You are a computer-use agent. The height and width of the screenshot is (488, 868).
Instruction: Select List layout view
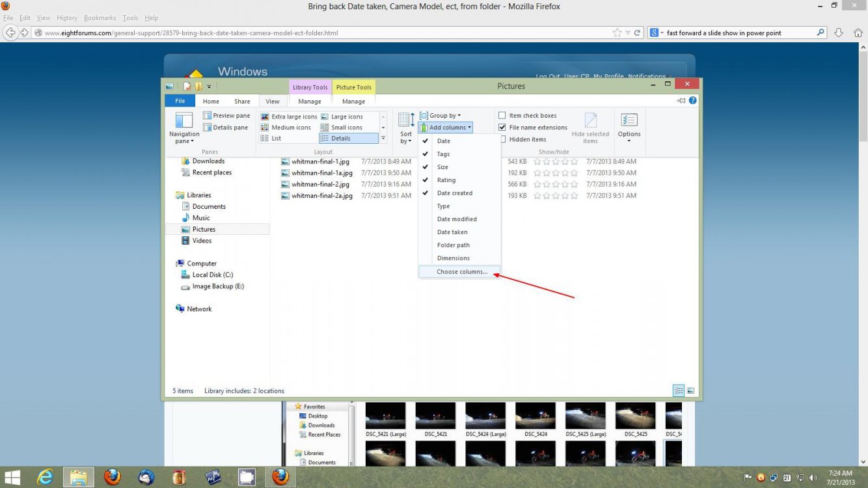click(x=271, y=139)
